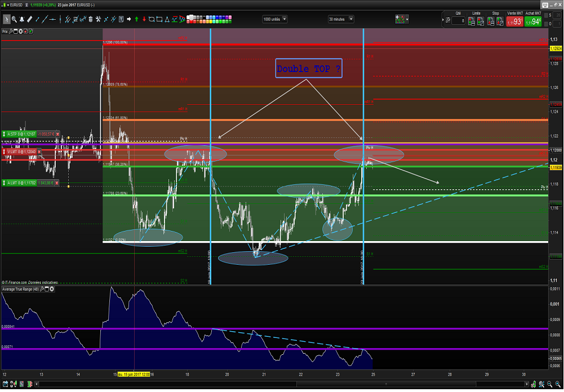Click Vente MKT sell button
Image resolution: width=564 pixels, height=392 pixels.
[515, 21]
